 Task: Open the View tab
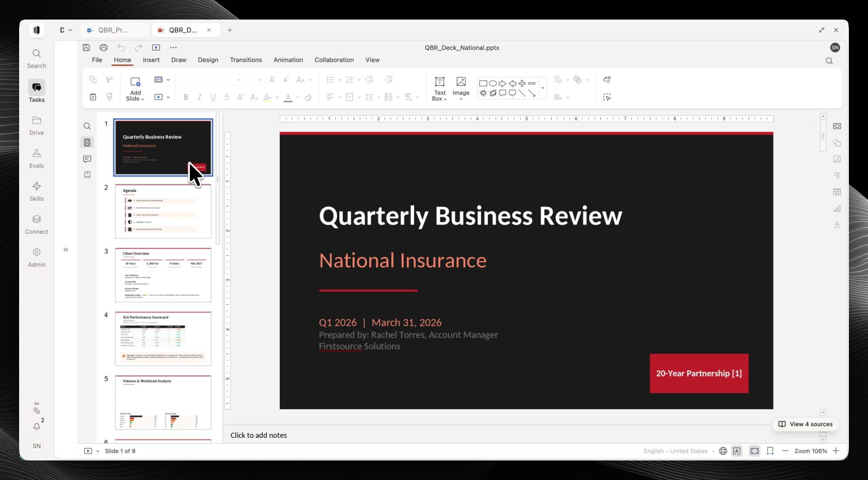(373, 60)
